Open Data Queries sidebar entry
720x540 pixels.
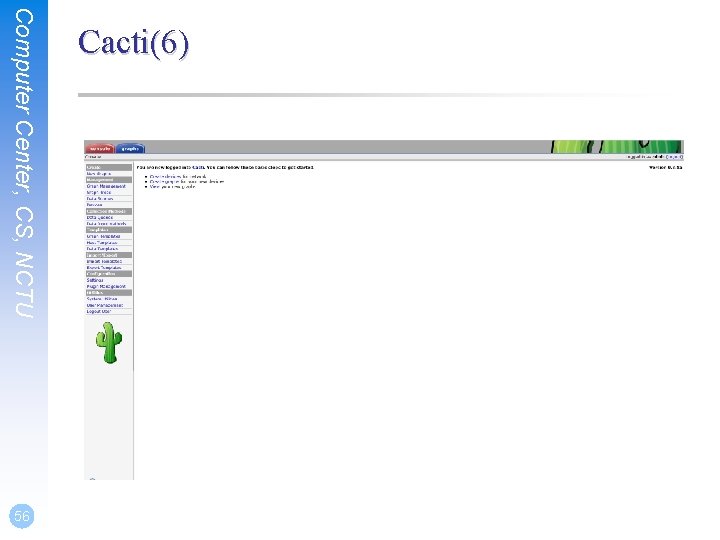[100, 218]
